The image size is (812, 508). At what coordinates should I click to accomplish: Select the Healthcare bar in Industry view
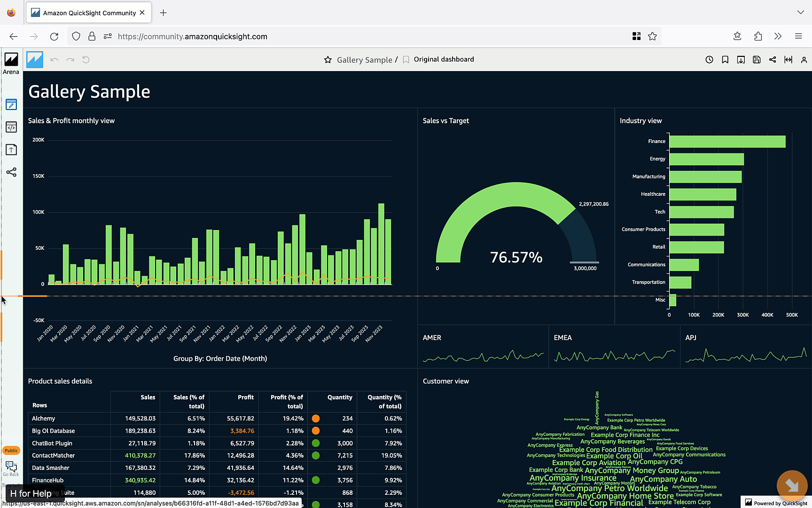pos(703,194)
